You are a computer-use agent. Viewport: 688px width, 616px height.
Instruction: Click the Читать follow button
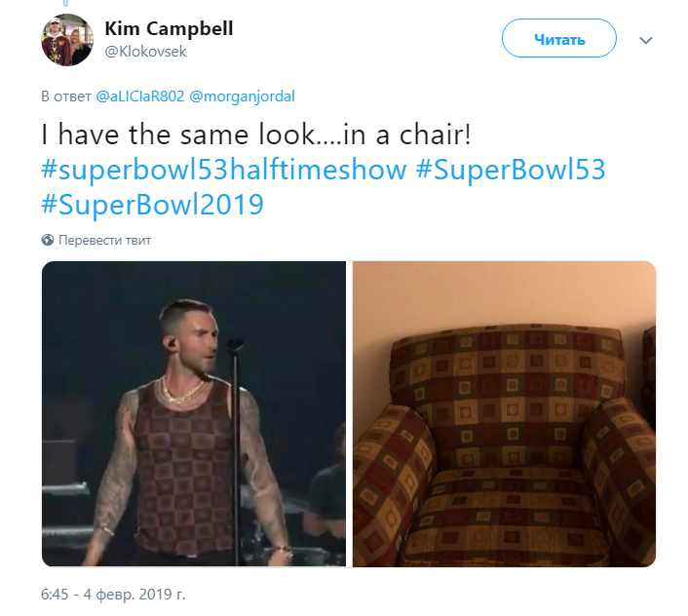[559, 38]
